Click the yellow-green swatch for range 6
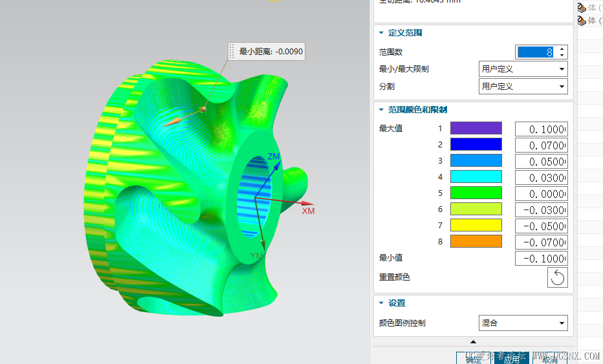This screenshot has width=603, height=364. (x=476, y=209)
